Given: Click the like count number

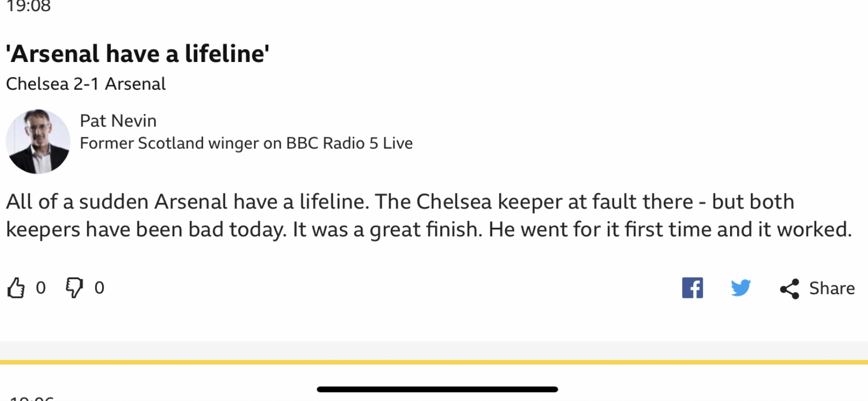Looking at the screenshot, I should tap(41, 288).
